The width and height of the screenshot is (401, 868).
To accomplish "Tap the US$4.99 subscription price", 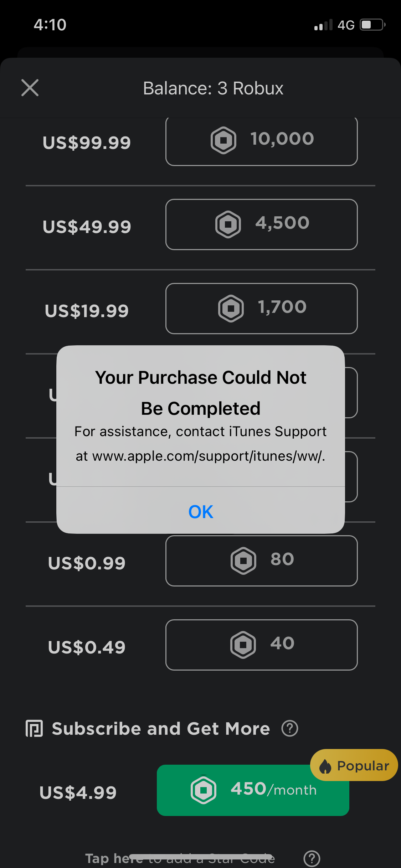I will (x=78, y=793).
